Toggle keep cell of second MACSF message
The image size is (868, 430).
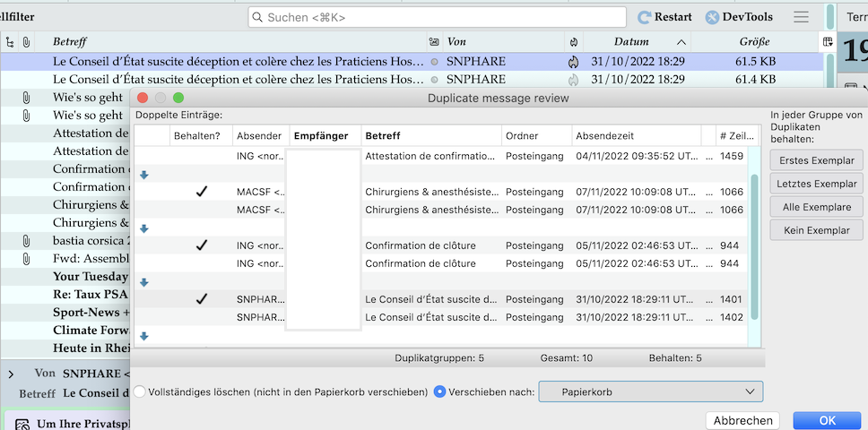pyautogui.click(x=202, y=210)
